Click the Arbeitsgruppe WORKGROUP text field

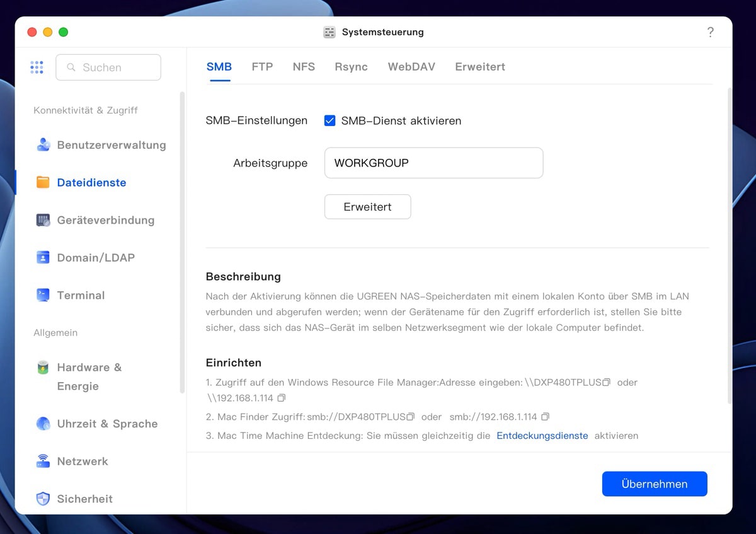tap(433, 163)
